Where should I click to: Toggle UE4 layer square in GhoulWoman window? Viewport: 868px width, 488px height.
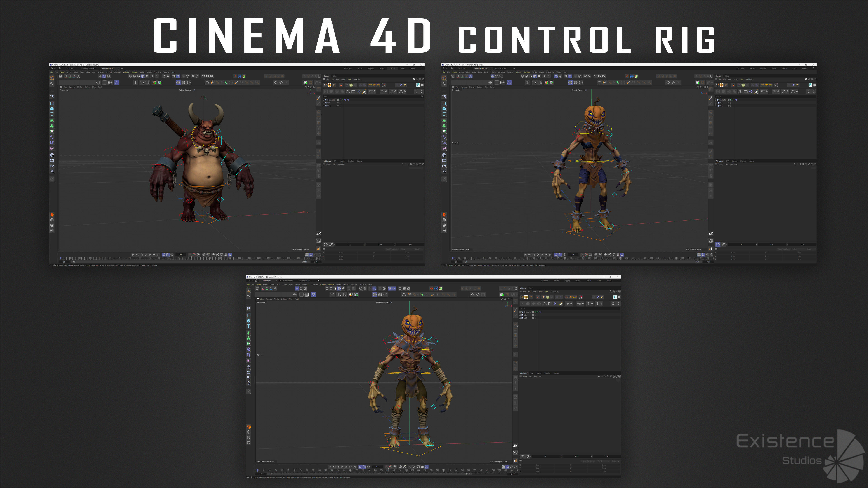click(x=729, y=106)
